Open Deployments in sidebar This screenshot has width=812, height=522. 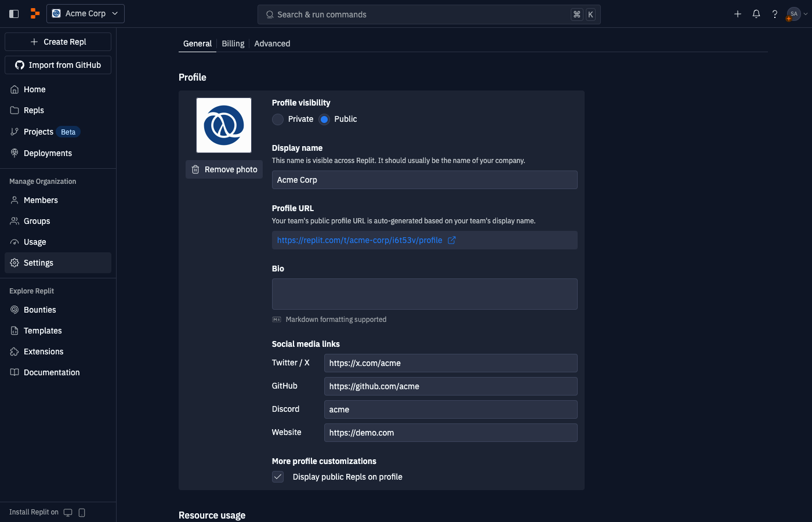(58, 153)
